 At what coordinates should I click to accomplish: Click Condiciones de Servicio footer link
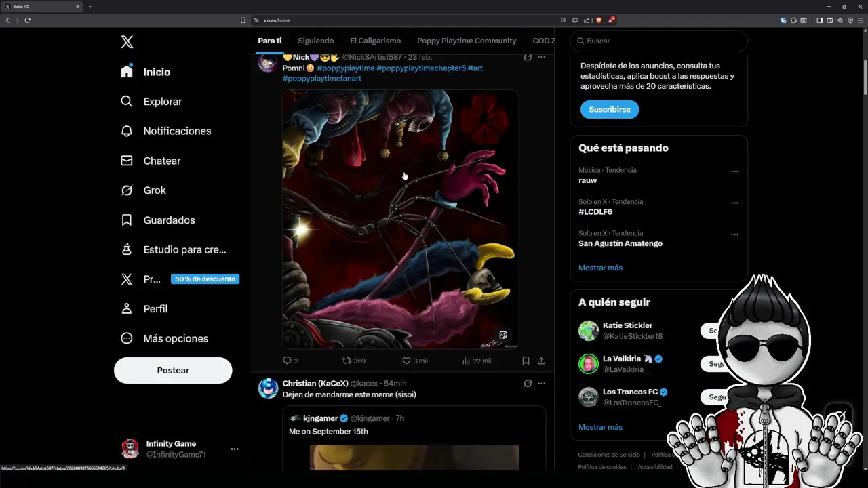[x=609, y=455]
